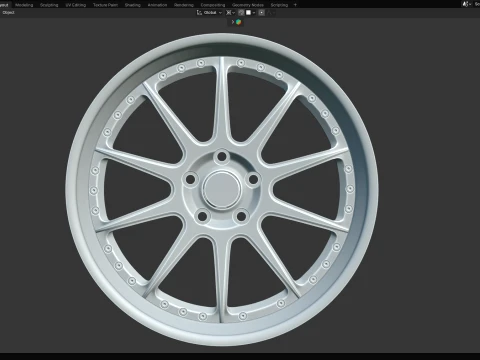Switch to the Shading workspace tab
The width and height of the screenshot is (480, 360).
[x=132, y=5]
